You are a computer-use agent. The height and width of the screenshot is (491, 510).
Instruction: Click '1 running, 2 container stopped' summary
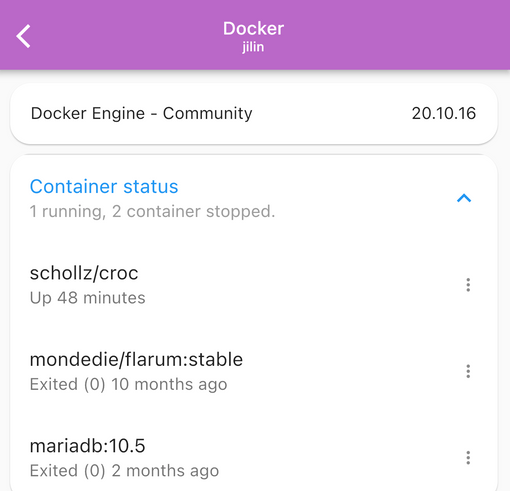[x=153, y=211]
